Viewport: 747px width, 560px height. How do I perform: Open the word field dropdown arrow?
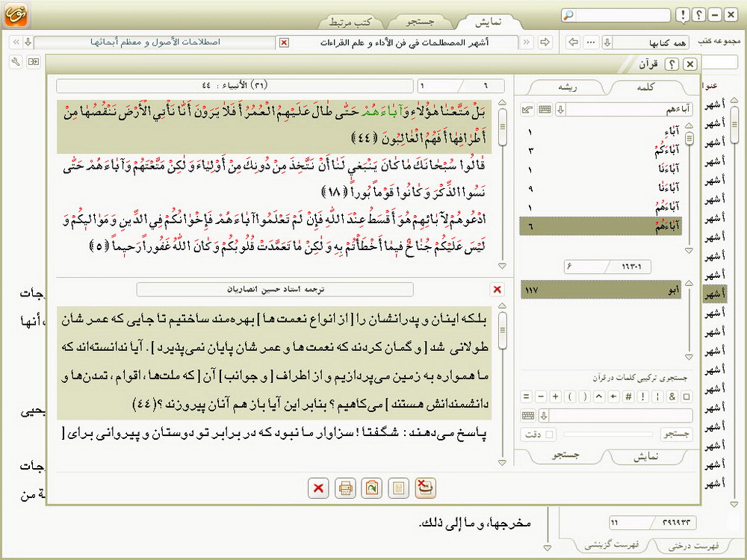click(561, 110)
